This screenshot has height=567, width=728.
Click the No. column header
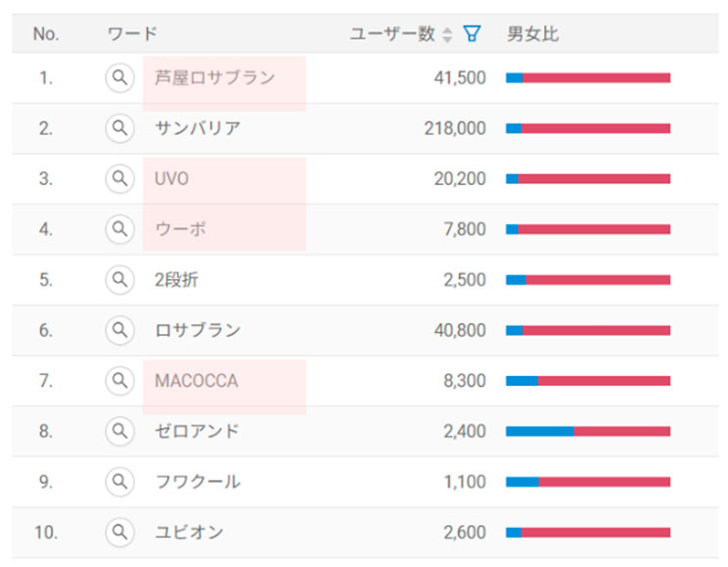click(46, 34)
